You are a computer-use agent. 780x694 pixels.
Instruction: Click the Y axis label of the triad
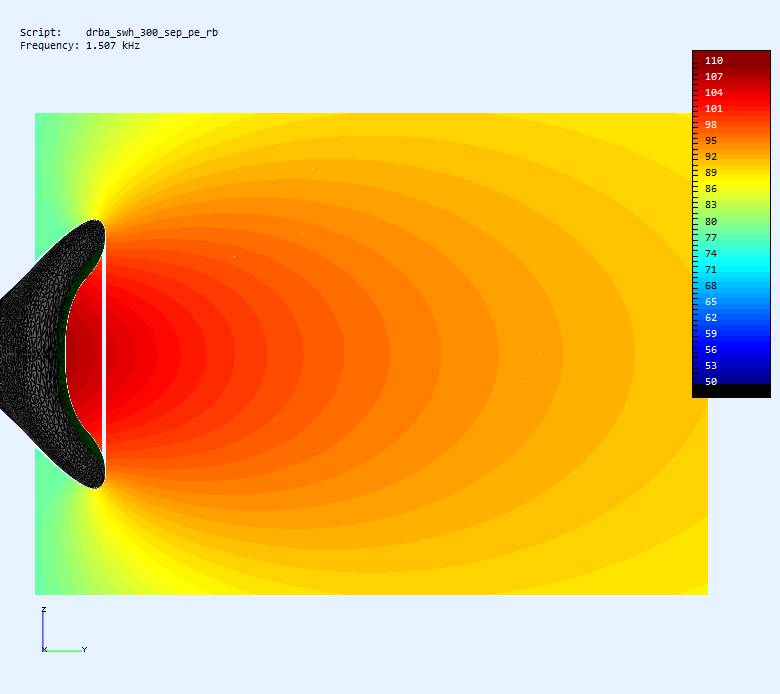pyautogui.click(x=85, y=650)
